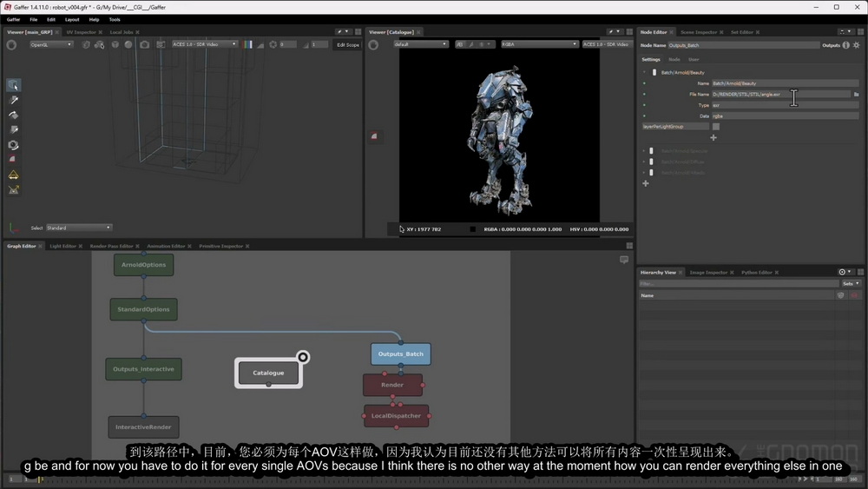Toggle the A/B compare button in Catalogue viewer
Viewport: 868px width, 489px height.
click(459, 44)
